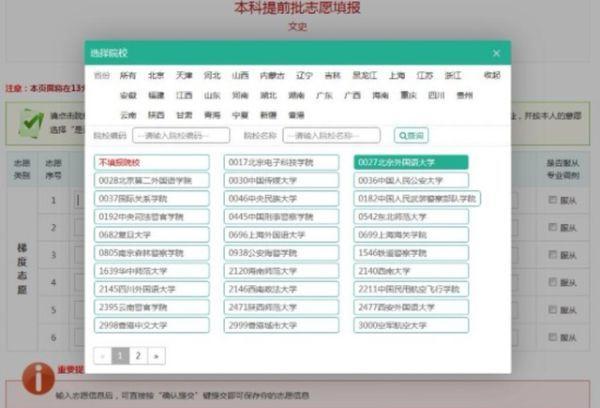Select 0036中国人民公安大学

(411, 180)
